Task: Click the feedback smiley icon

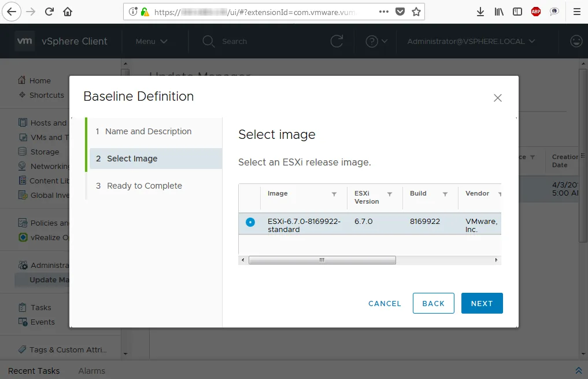Action: [x=576, y=41]
